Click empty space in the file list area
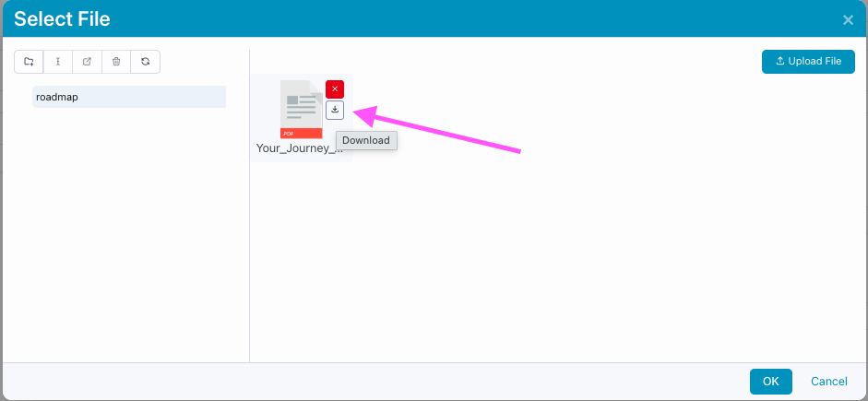This screenshot has height=401, width=868. coord(553,258)
